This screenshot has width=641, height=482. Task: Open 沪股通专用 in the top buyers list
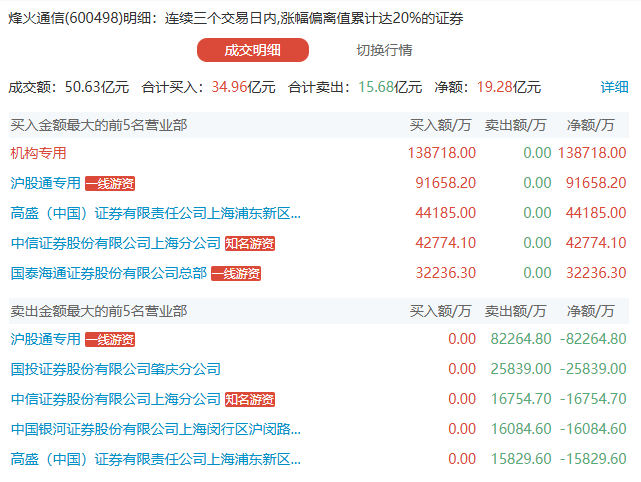(x=45, y=183)
